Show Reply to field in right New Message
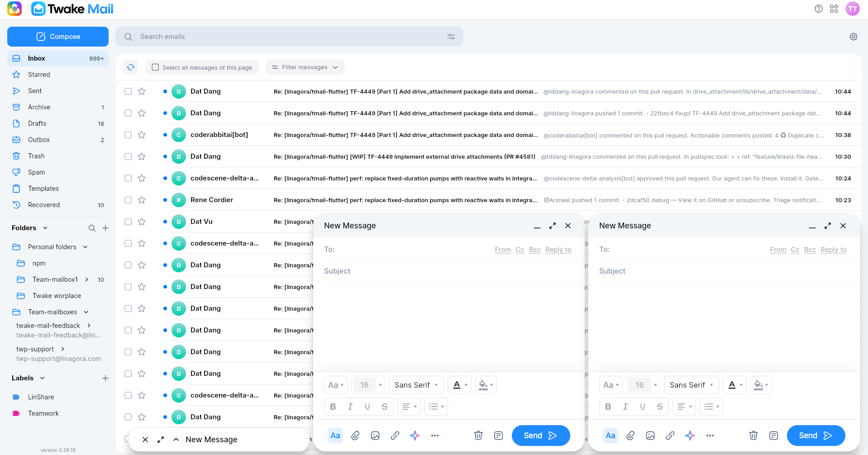The width and height of the screenshot is (868, 455). tap(834, 250)
